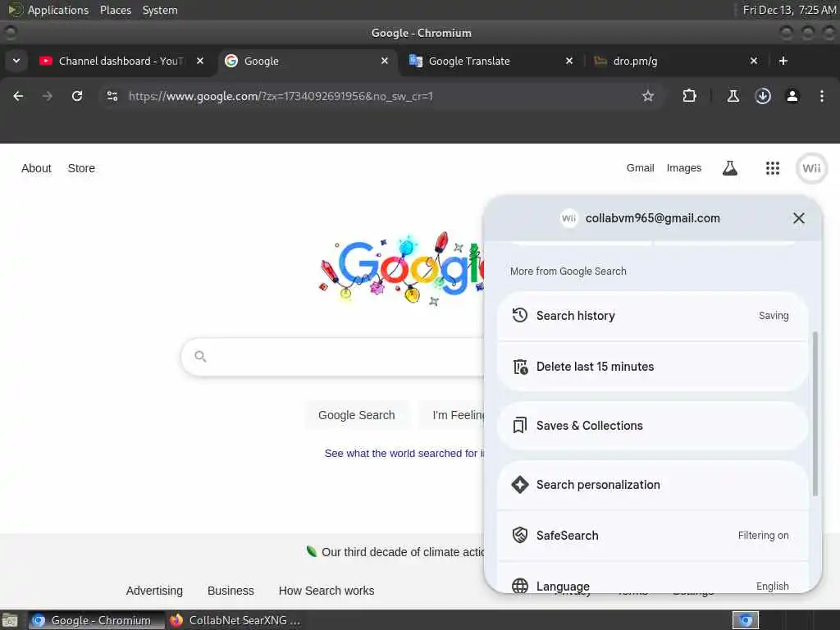
Task: Switch to CollabNet SearXNG taskbar window
Action: pos(235,620)
